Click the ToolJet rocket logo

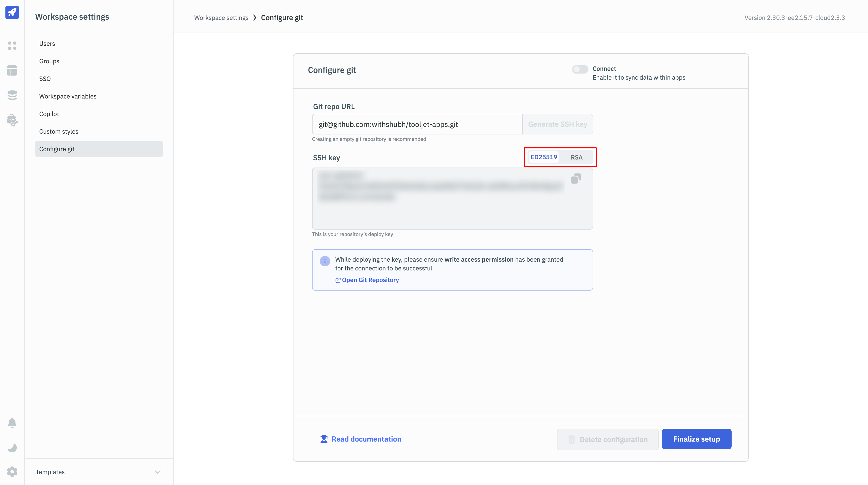(12, 13)
